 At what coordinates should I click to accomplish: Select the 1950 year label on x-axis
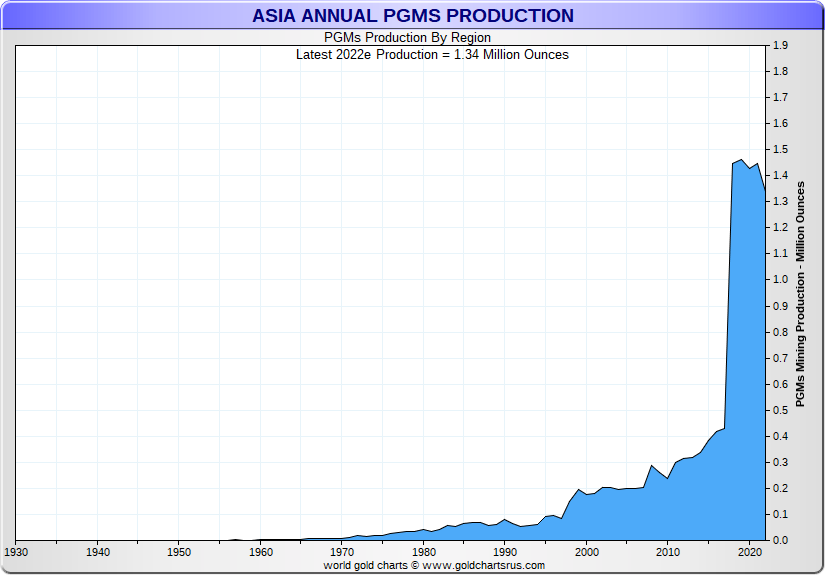179,552
